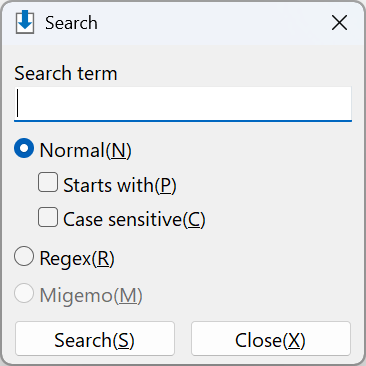The image size is (366, 366).
Task: Click the Search title text in title bar
Action: click(x=71, y=23)
